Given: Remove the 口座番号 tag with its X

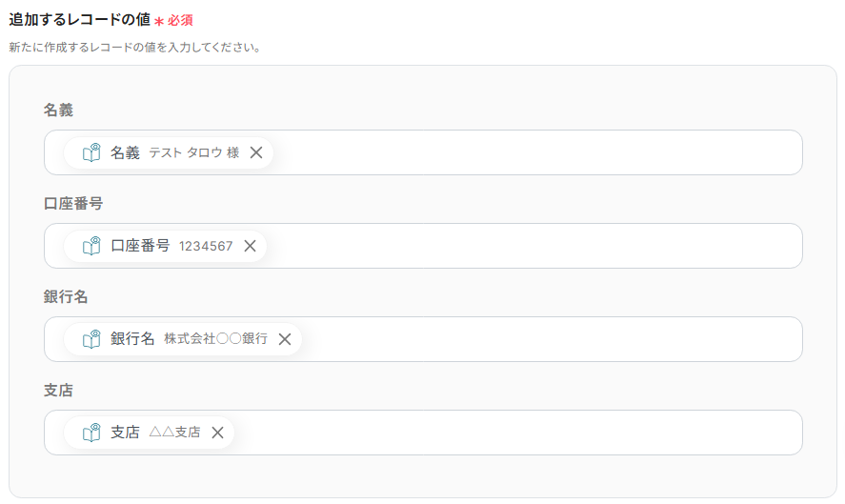Looking at the screenshot, I should 250,246.
